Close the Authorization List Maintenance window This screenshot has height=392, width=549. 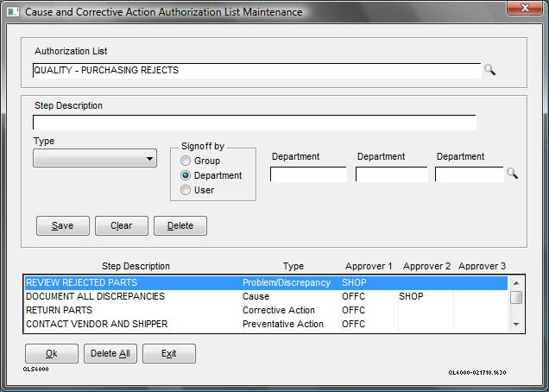pyautogui.click(x=525, y=8)
